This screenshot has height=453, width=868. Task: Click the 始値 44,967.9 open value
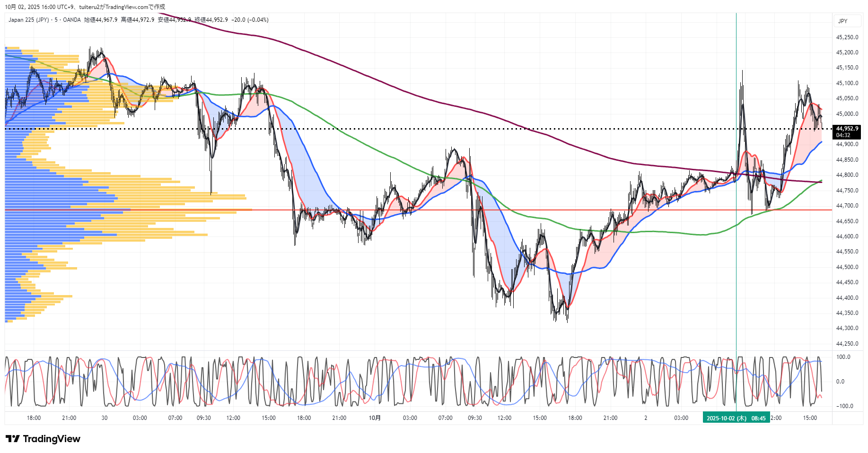pyautogui.click(x=101, y=20)
